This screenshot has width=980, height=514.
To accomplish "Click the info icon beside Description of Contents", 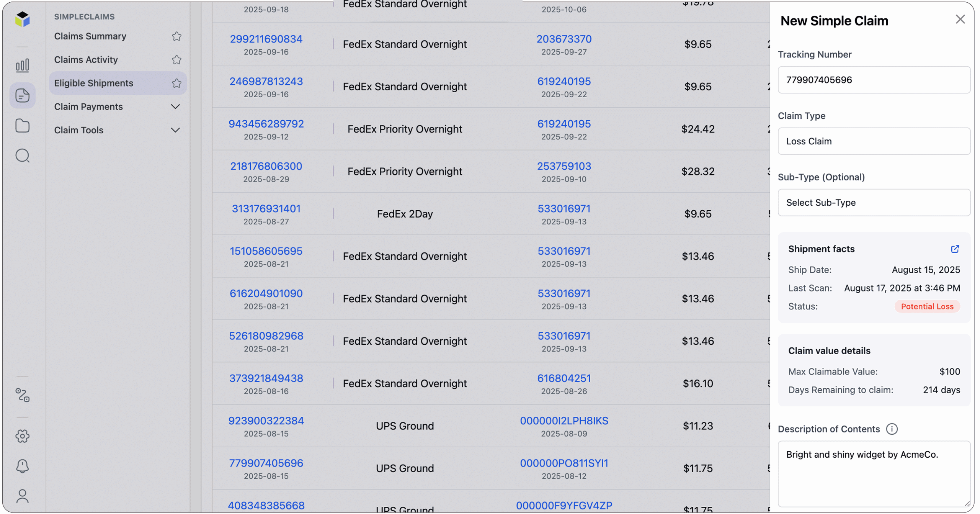I will 892,429.
